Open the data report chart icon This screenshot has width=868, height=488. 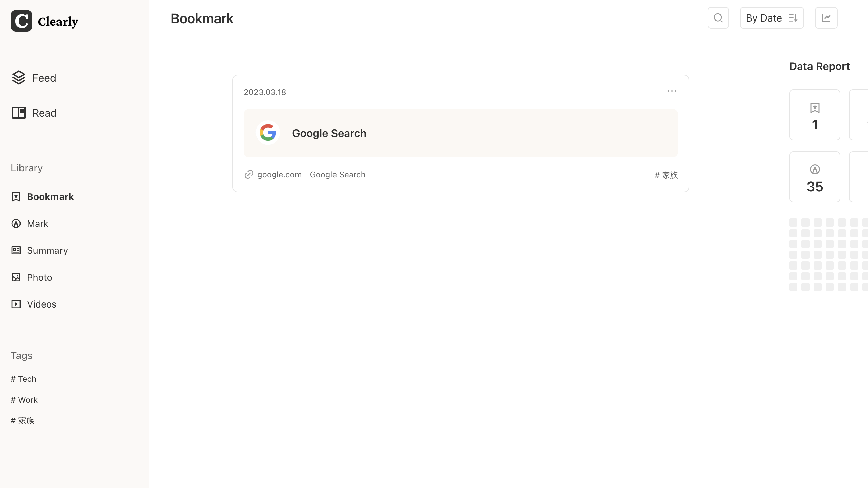click(x=826, y=18)
